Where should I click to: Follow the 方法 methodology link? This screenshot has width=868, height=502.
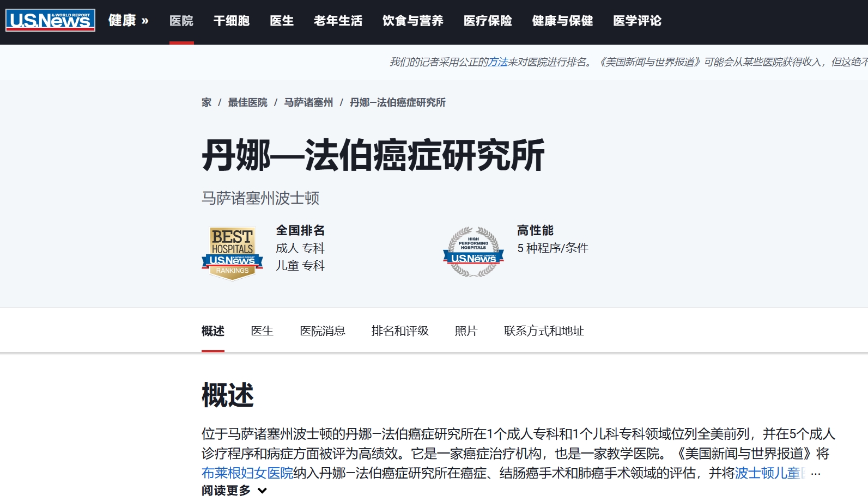pos(498,62)
